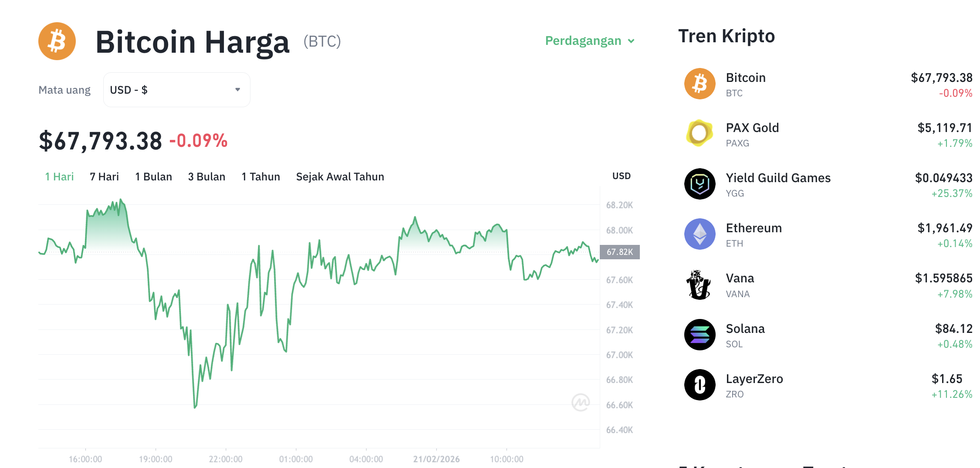Select the Ethereum diamond icon
980x468 pixels.
coord(700,234)
